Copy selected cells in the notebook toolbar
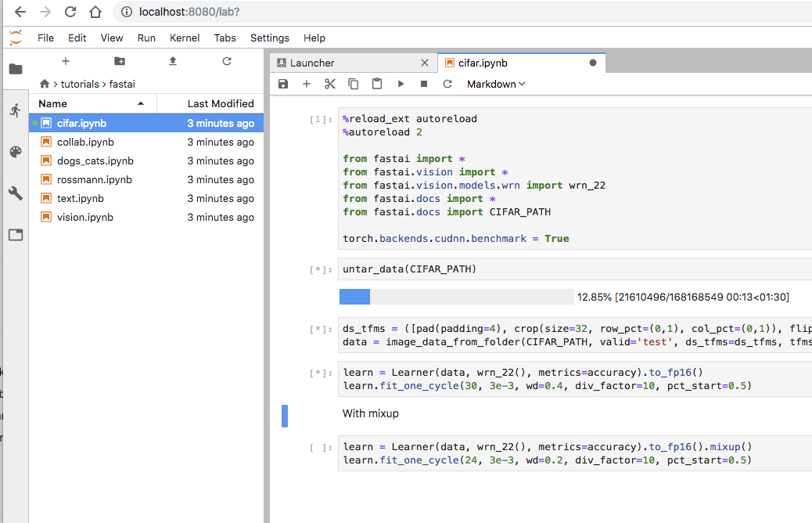 coord(354,84)
